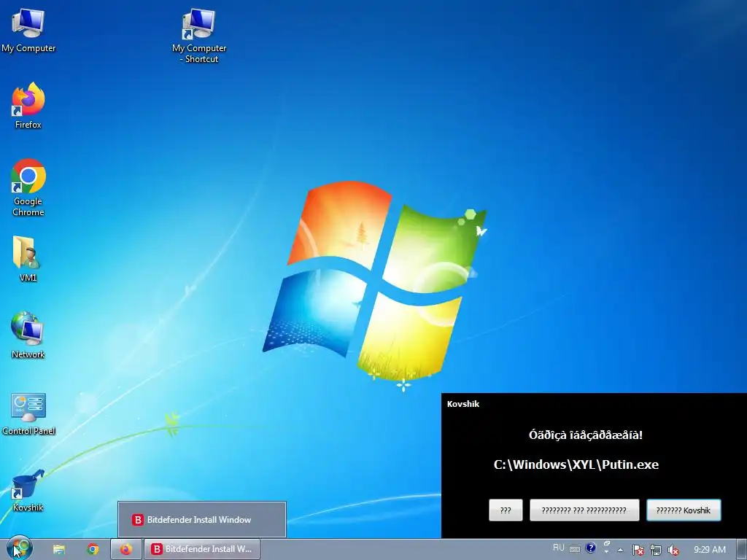Click the RU language indicator

[558, 548]
